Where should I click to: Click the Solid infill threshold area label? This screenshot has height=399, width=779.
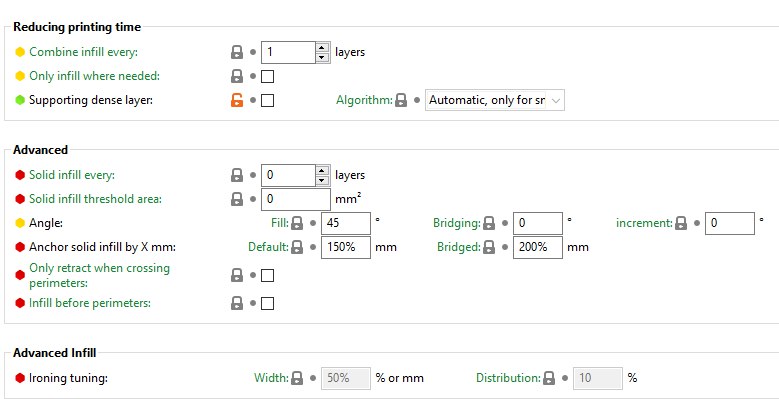point(95,199)
